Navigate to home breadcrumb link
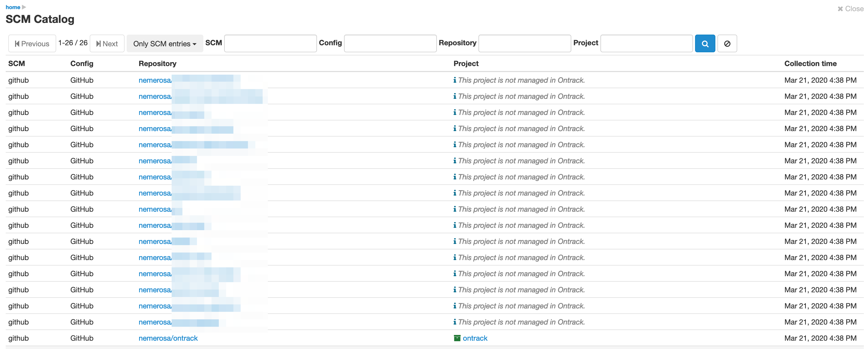 tap(13, 7)
